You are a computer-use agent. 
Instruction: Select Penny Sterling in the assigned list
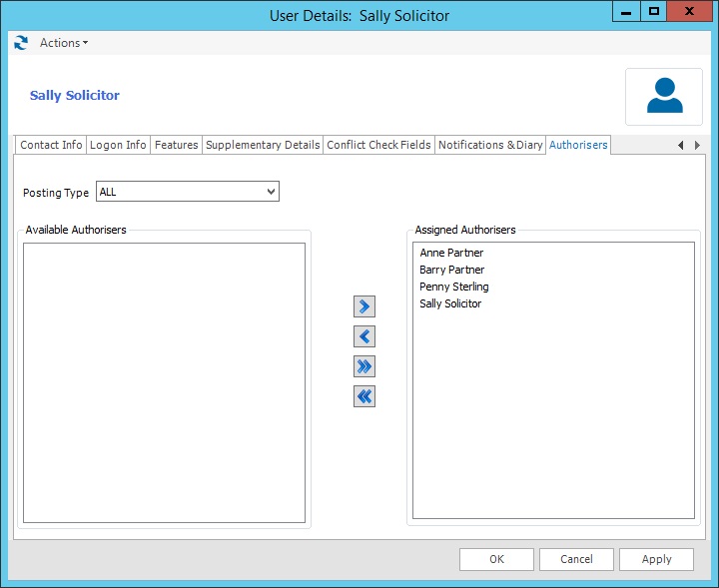coord(453,287)
